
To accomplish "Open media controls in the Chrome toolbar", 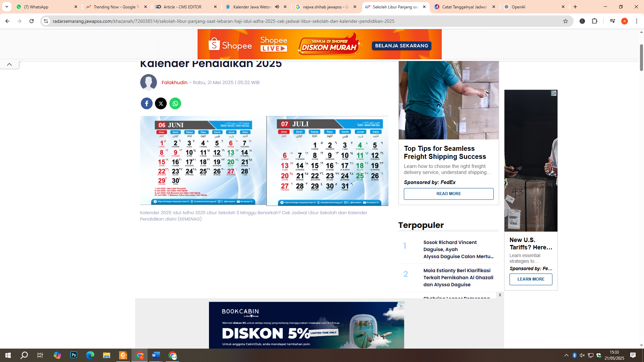I will tap(612, 21).
